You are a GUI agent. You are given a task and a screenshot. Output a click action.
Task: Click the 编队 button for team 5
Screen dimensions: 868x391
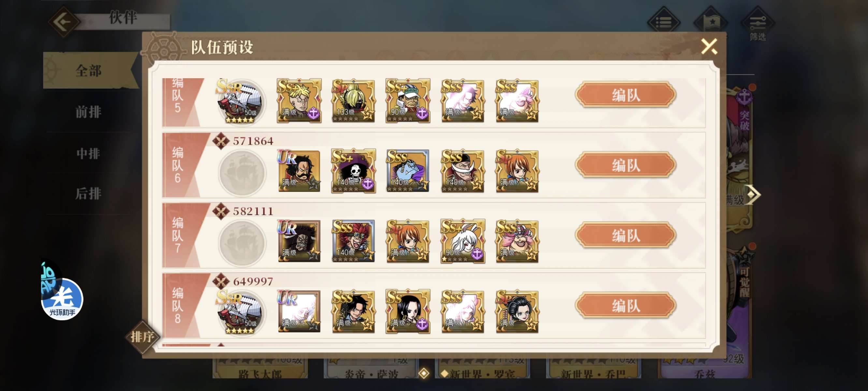tap(625, 95)
